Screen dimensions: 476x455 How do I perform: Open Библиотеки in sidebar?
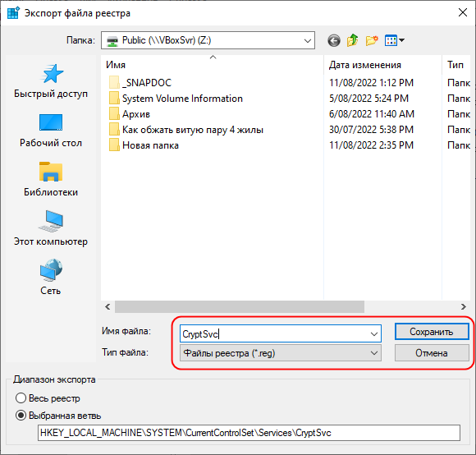coord(51,180)
